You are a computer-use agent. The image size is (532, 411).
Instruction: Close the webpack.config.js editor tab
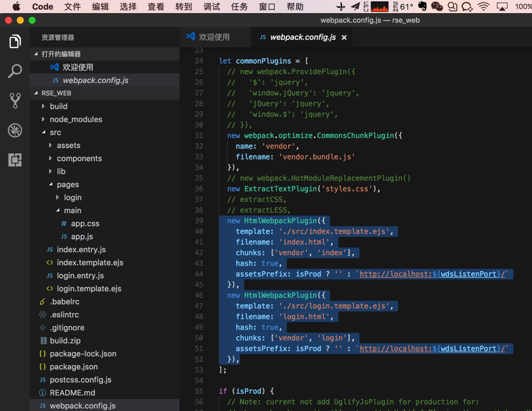(x=344, y=37)
